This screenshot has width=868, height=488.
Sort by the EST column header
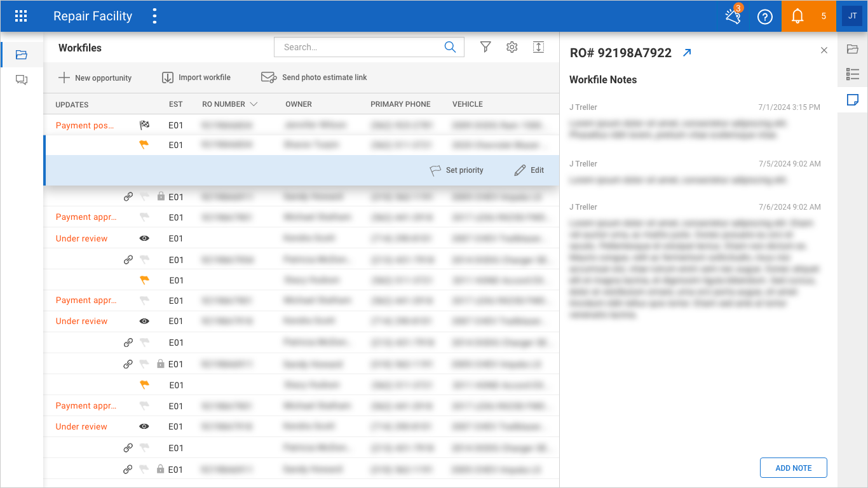pyautogui.click(x=176, y=104)
